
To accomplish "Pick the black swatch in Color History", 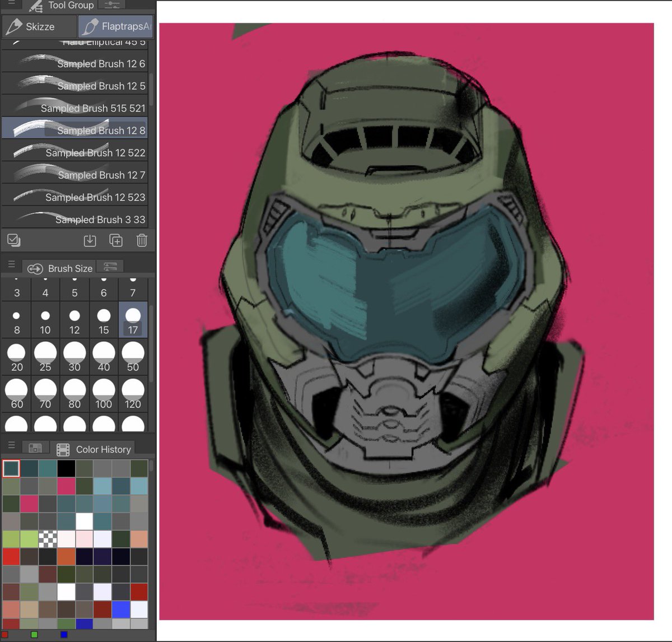I will (66, 468).
